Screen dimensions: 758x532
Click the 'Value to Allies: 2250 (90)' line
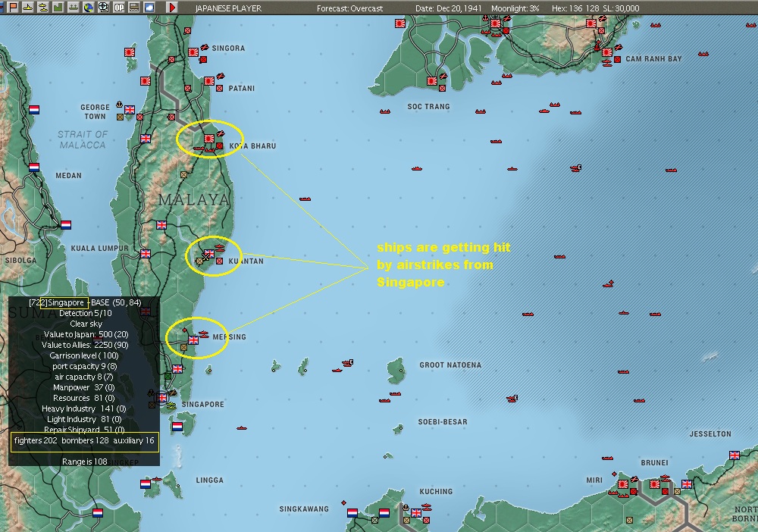click(x=85, y=345)
